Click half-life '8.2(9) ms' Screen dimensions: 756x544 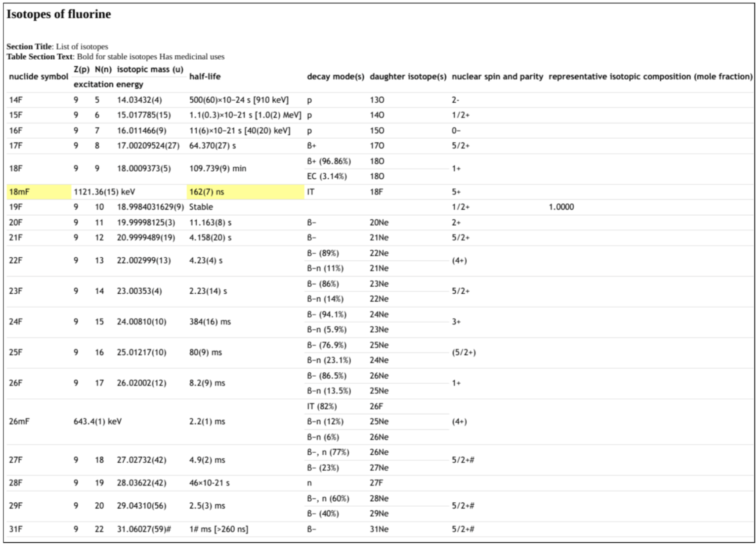click(x=207, y=383)
